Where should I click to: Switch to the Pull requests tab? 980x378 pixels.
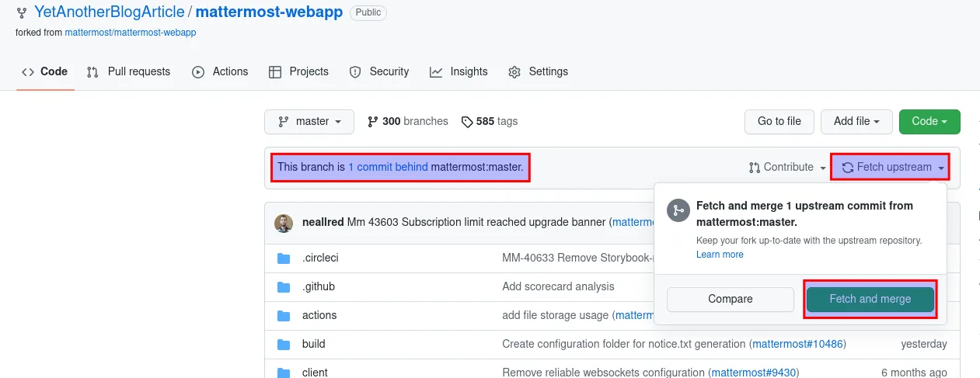(x=128, y=71)
